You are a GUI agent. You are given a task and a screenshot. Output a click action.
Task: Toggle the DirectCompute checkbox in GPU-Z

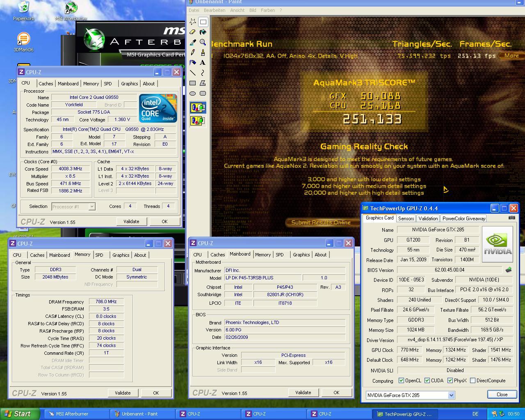[473, 381]
